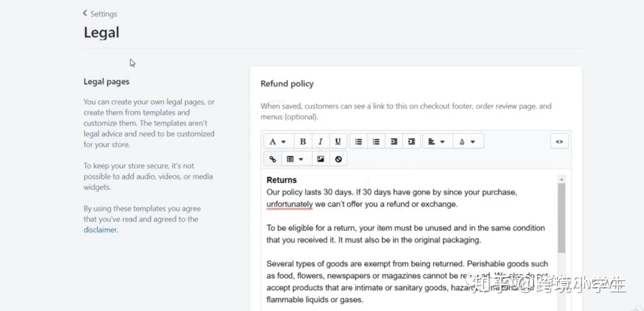Click paragraph starting 'To be eligible'
This screenshot has height=311, width=644.
tap(406, 234)
